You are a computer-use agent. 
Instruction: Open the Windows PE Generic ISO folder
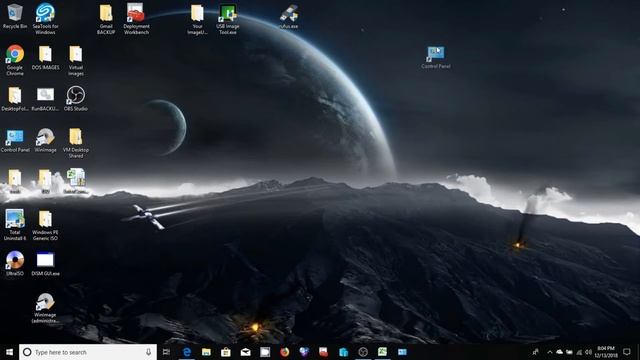pyautogui.click(x=45, y=224)
